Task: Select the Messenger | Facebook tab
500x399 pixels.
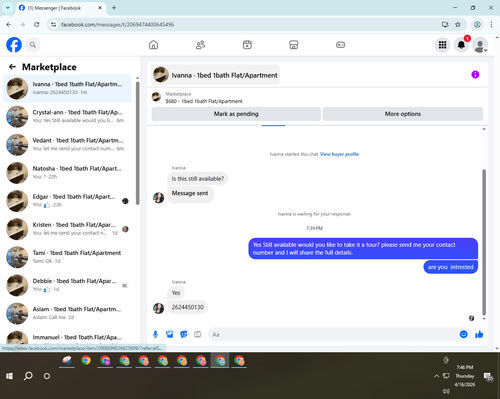Action: (x=60, y=8)
